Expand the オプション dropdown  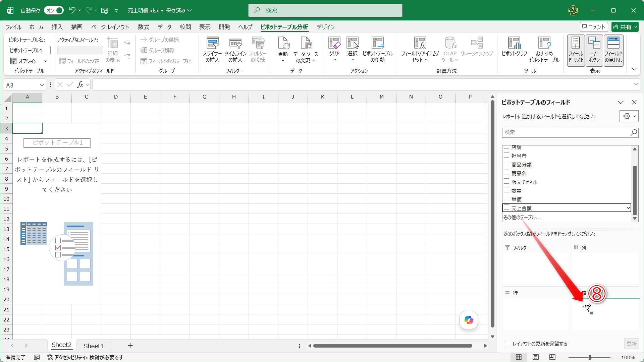[x=45, y=61]
